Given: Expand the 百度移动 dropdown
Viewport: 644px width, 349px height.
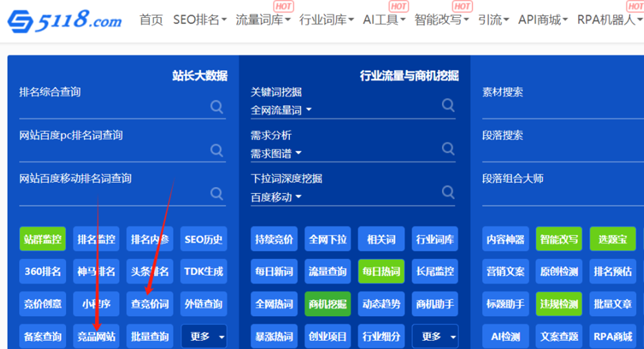Looking at the screenshot, I should 276,197.
